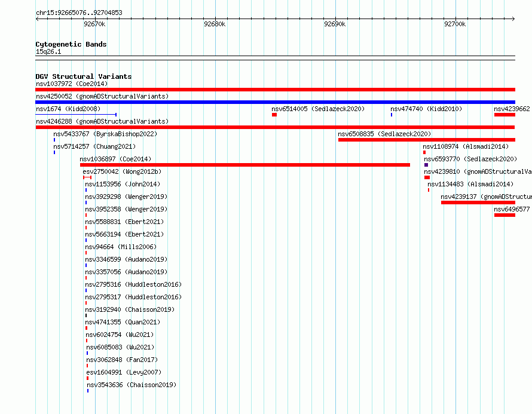
Task: Open variant nsv1036897 (Coe2014)
Action: [115, 159]
